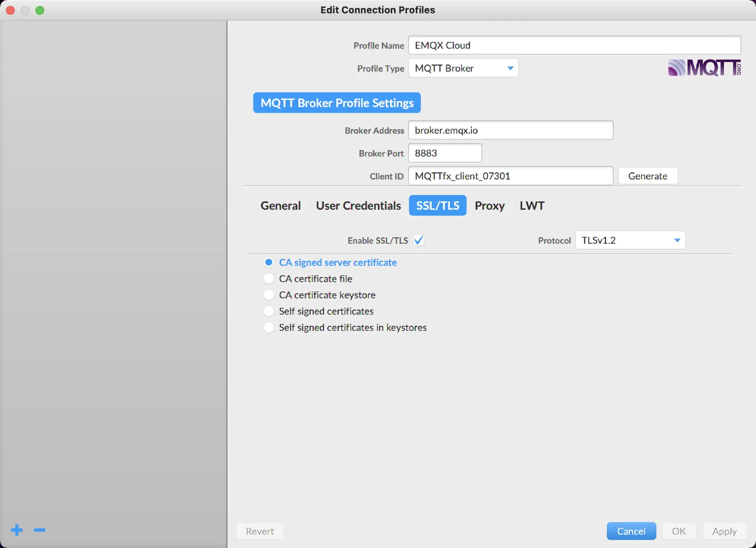Revert the connection profile changes
Screen dimensions: 756x548
259,531
